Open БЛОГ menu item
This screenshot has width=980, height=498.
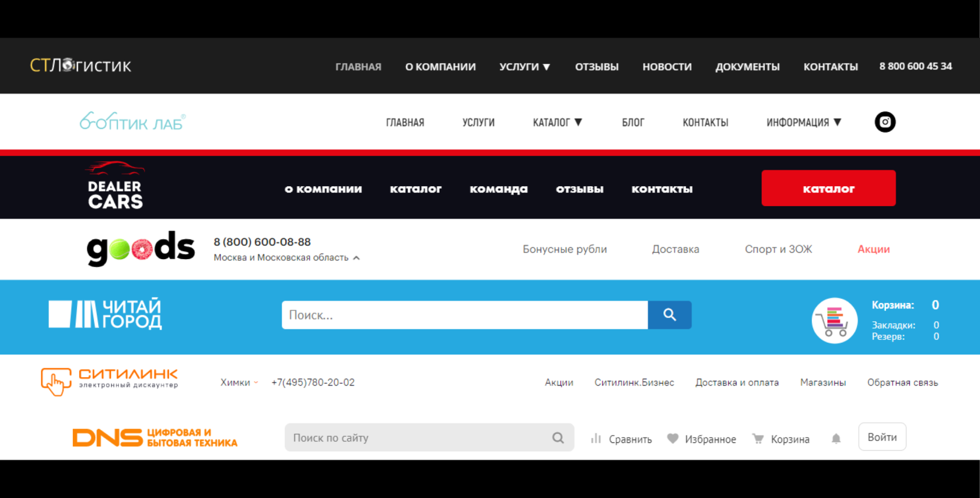tap(633, 123)
